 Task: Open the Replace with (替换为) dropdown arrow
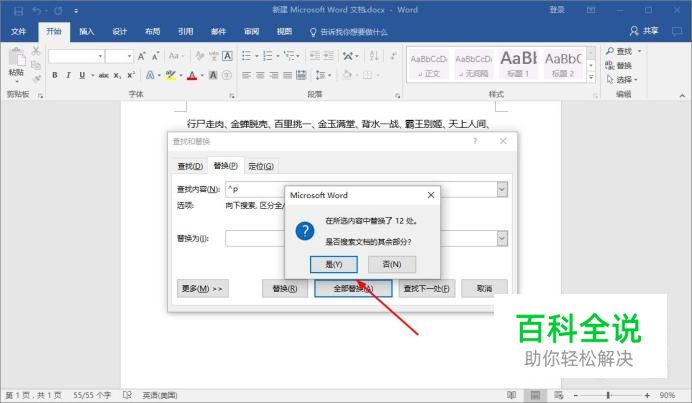[x=502, y=238]
